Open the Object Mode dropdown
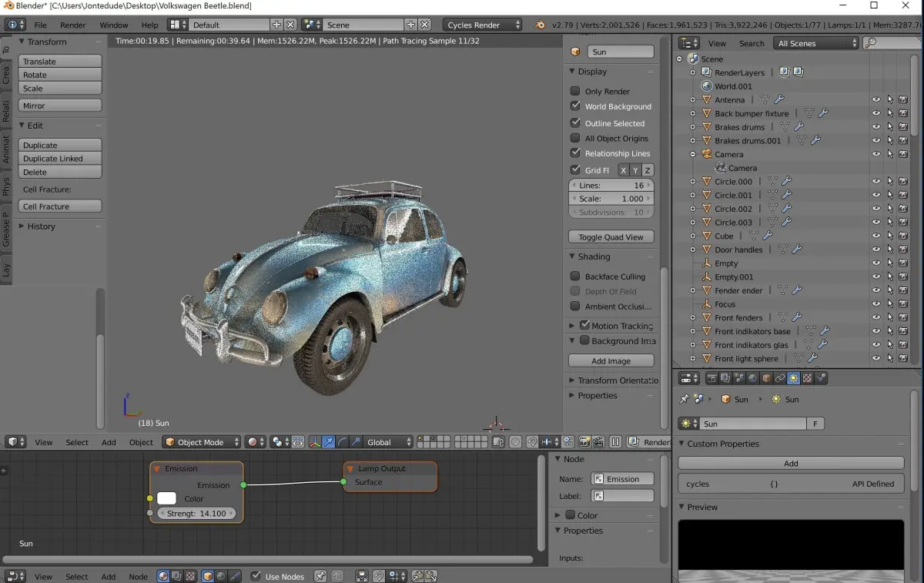This screenshot has height=583, width=924. [202, 442]
